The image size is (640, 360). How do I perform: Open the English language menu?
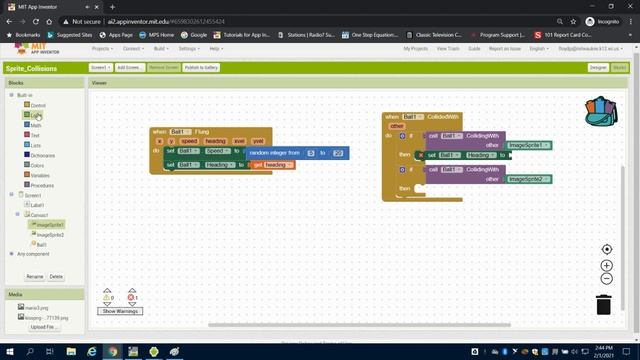click(539, 49)
